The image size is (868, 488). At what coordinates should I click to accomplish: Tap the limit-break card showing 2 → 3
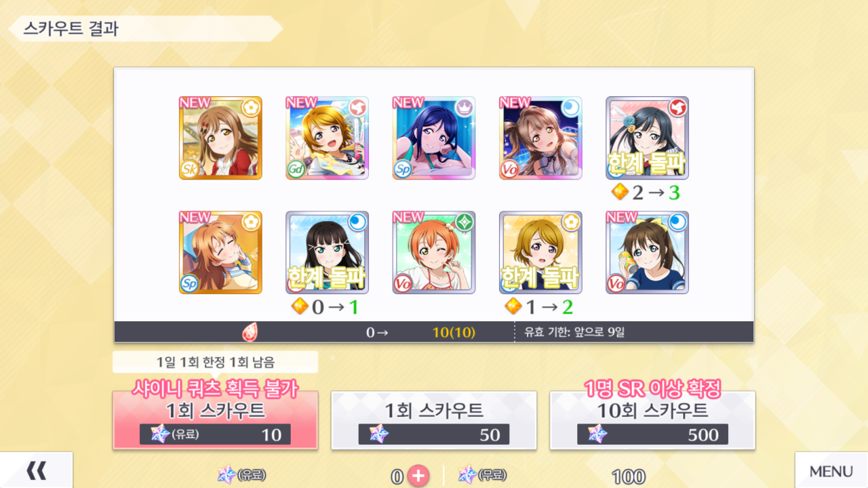[x=647, y=138]
